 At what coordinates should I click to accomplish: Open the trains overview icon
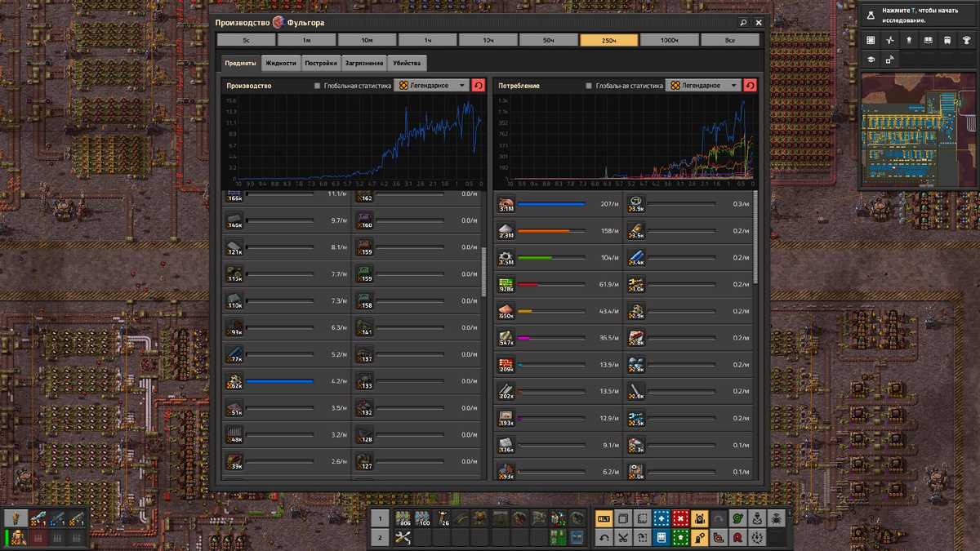click(x=947, y=40)
